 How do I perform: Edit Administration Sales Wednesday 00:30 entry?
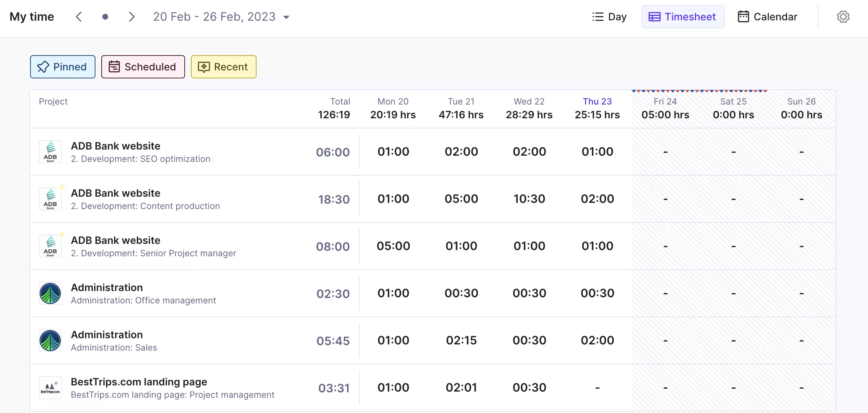[529, 340]
